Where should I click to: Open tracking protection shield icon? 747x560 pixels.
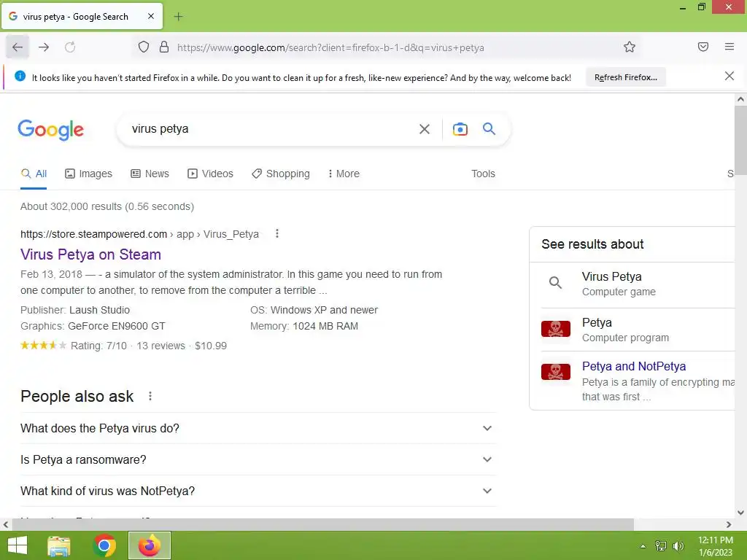tap(144, 47)
